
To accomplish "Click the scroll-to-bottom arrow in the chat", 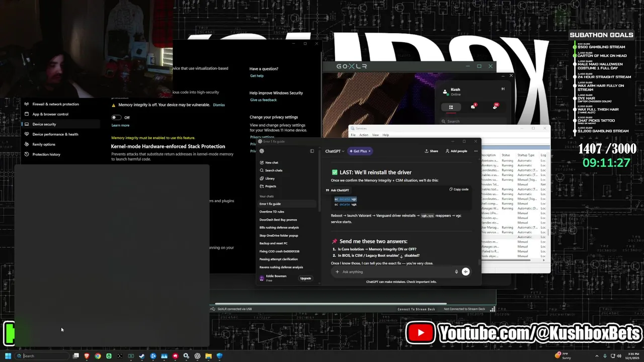I will click(x=401, y=256).
